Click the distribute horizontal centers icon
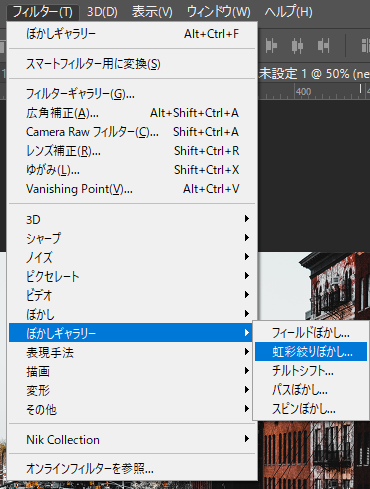The width and height of the screenshot is (370, 489). pos(297,45)
